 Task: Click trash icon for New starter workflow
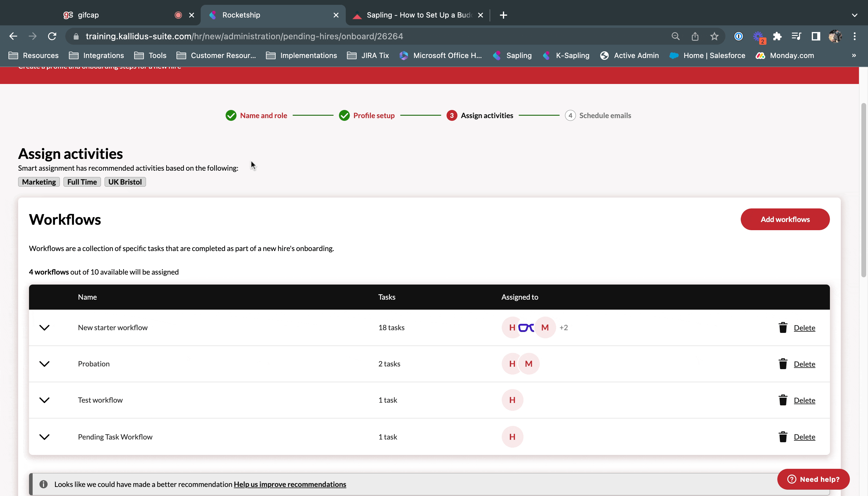click(783, 327)
